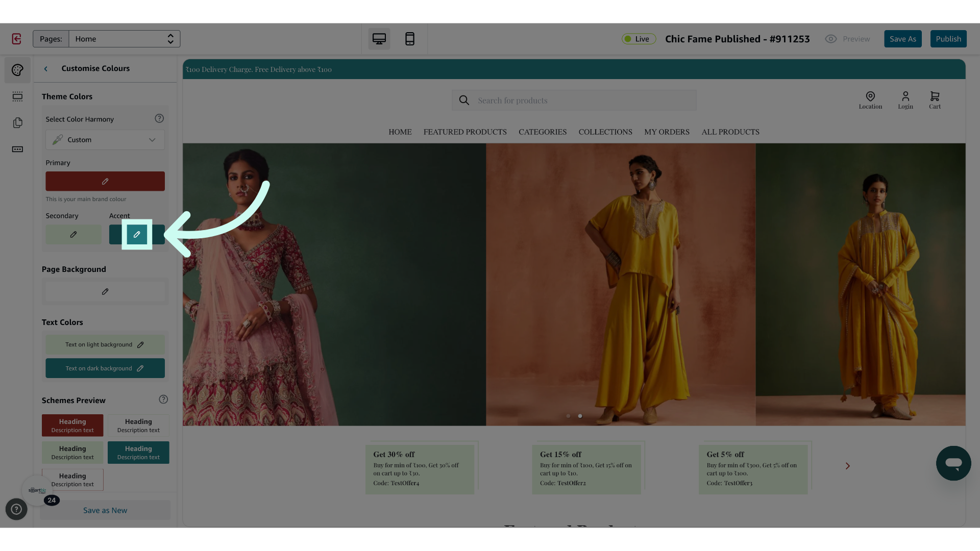The image size is (980, 551).
Task: Click the Get 30% off offer card
Action: [x=420, y=469]
